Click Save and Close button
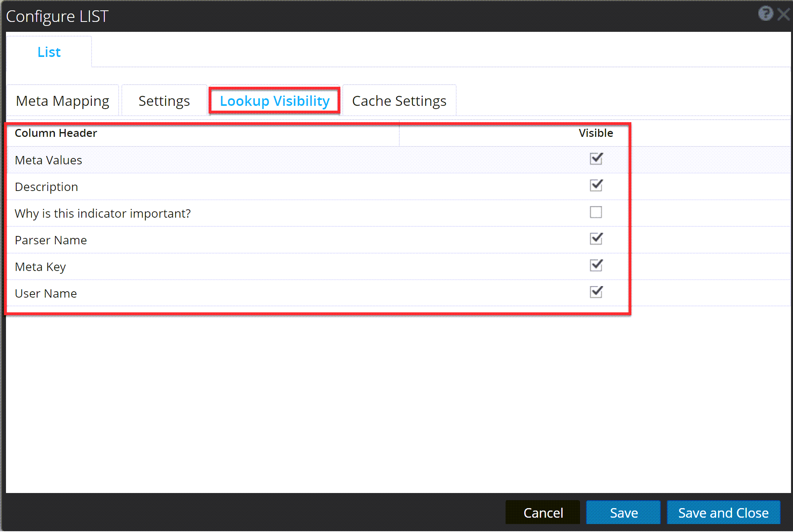This screenshot has height=532, width=793. [723, 513]
